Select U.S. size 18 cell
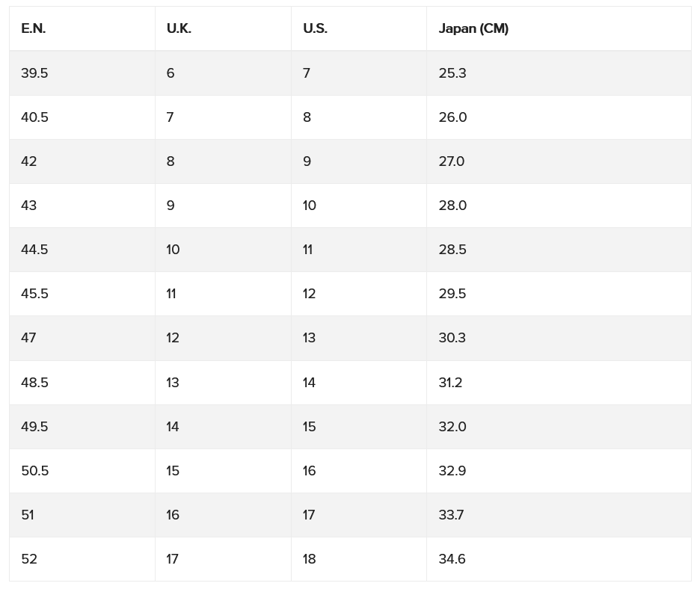Viewport: 700px width, 589px height. pos(359,560)
